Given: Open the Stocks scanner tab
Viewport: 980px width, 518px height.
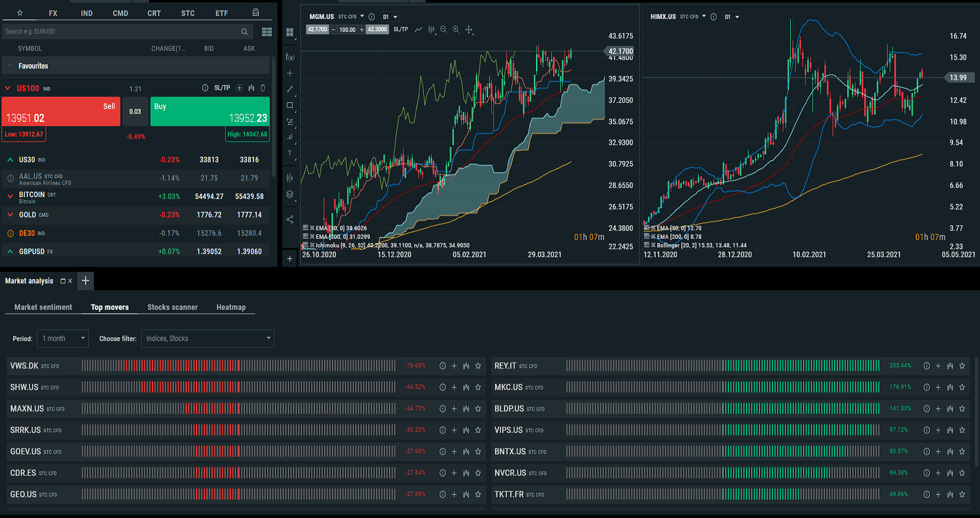Looking at the screenshot, I should (173, 307).
